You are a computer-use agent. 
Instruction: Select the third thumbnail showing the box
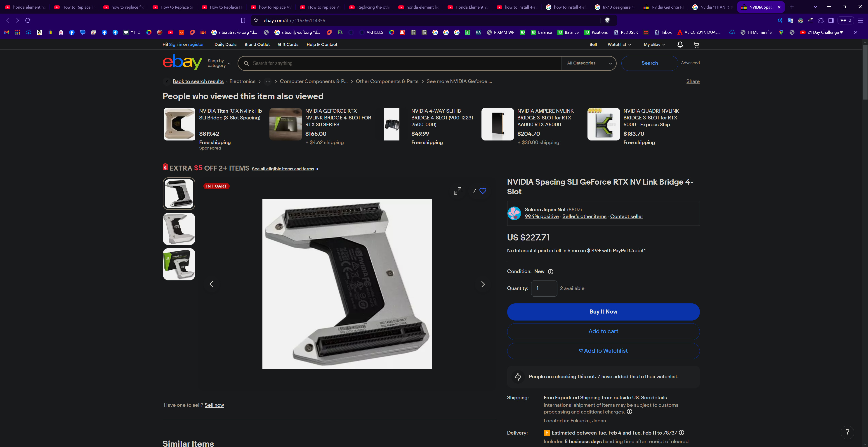click(x=179, y=264)
